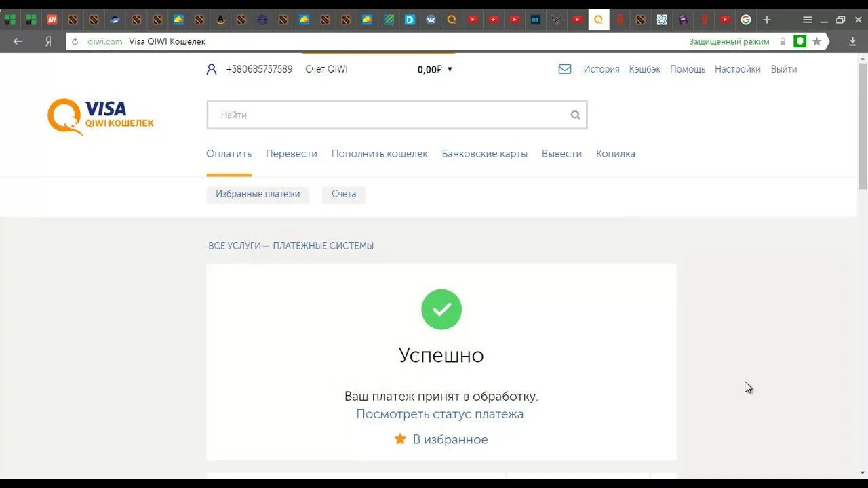Open the Оплатить section

229,154
